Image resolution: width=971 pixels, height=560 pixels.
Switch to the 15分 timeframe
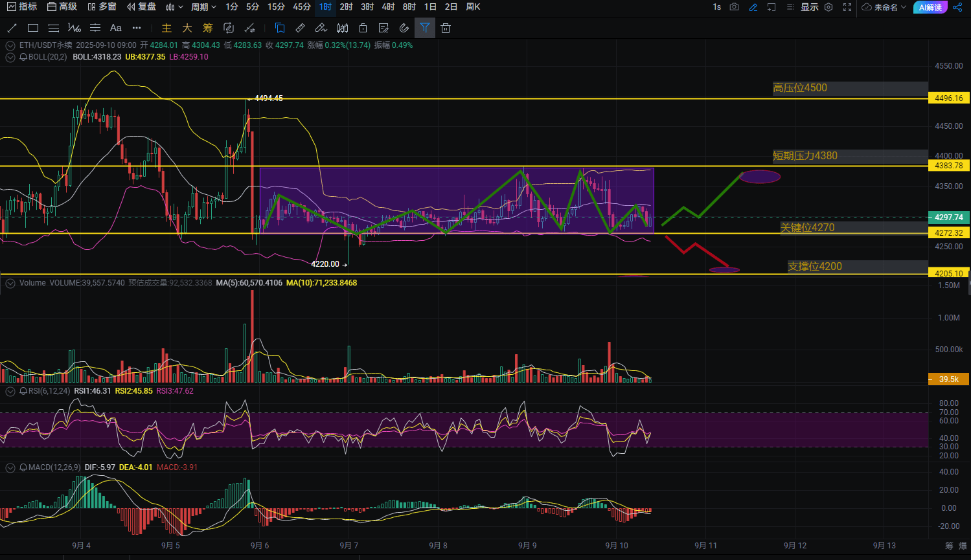click(x=276, y=7)
